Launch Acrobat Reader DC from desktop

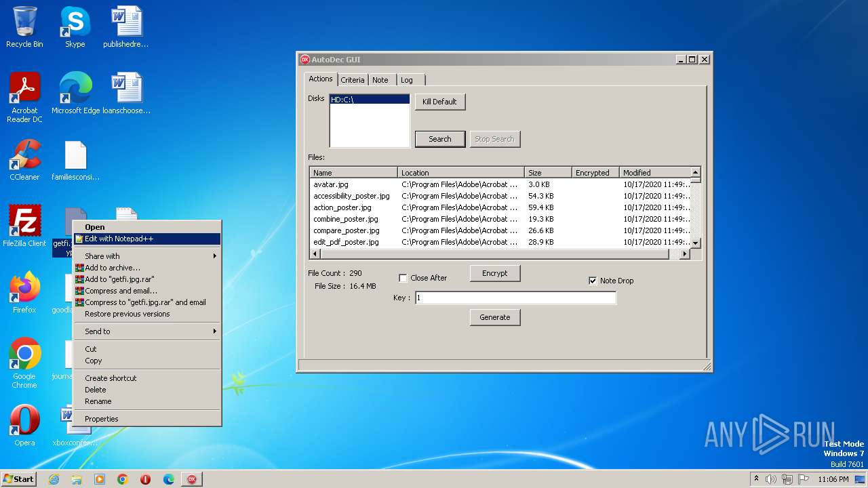pos(24,98)
